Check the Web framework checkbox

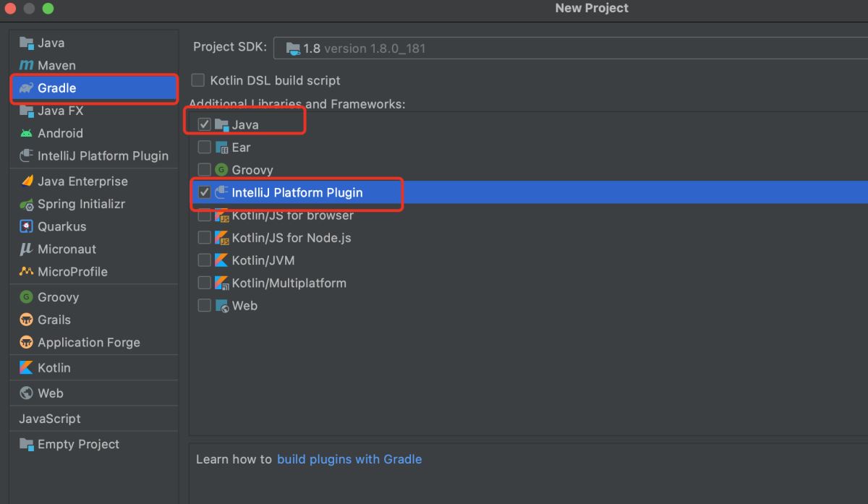click(x=205, y=305)
